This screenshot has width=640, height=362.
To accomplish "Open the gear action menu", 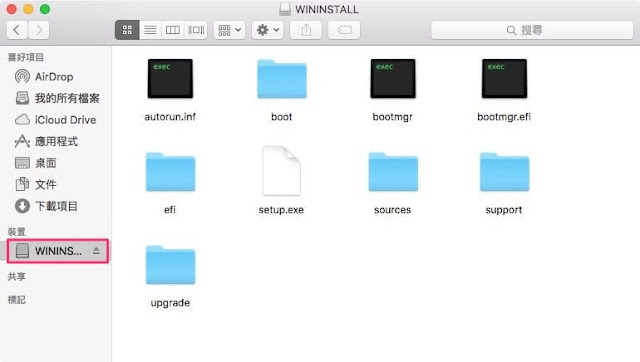I will tap(268, 30).
